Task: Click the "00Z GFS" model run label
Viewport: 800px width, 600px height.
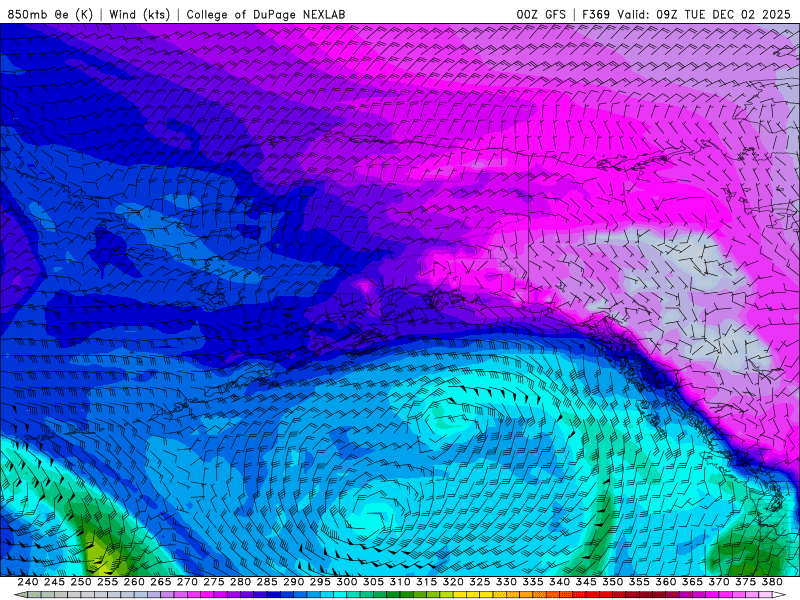Action: click(541, 14)
